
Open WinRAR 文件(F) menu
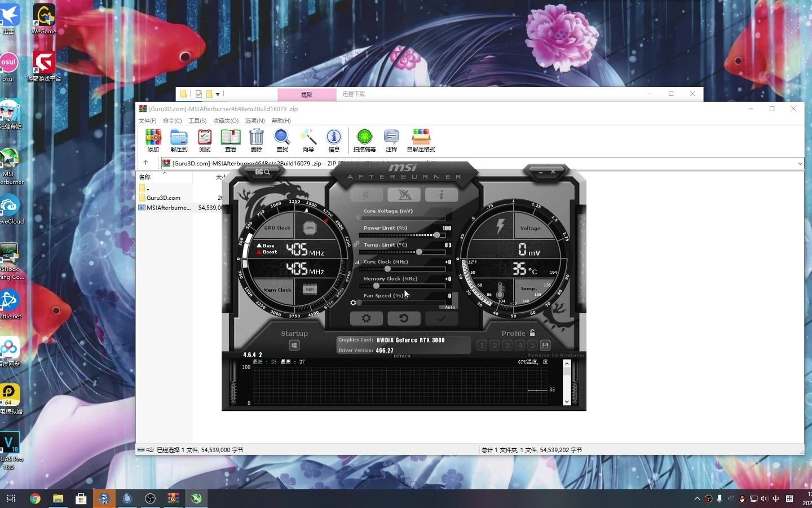(x=148, y=121)
